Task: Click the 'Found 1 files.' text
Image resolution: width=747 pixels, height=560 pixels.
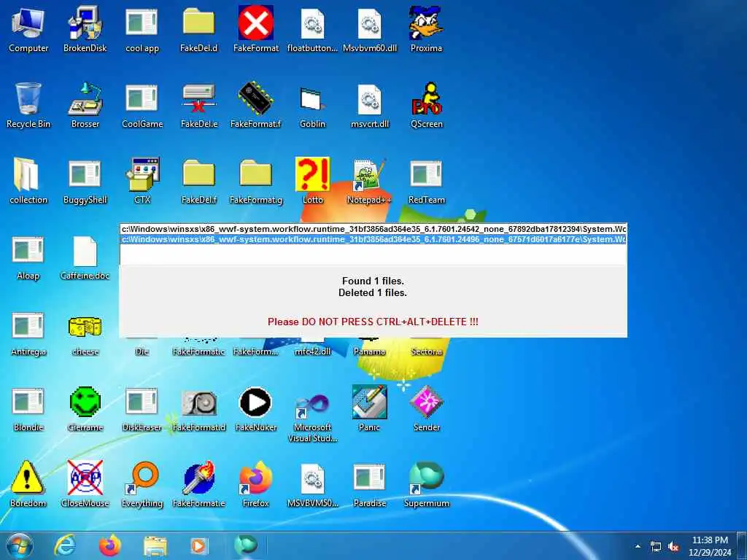Action: click(x=373, y=281)
